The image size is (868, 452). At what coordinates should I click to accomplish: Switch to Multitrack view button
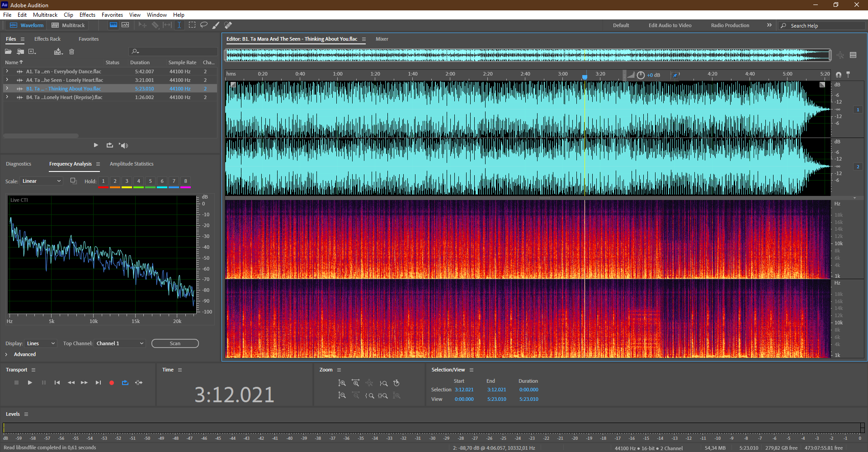pos(68,25)
